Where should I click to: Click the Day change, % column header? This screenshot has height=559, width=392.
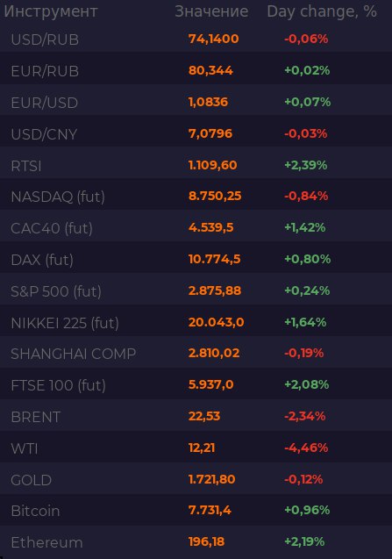(x=322, y=11)
